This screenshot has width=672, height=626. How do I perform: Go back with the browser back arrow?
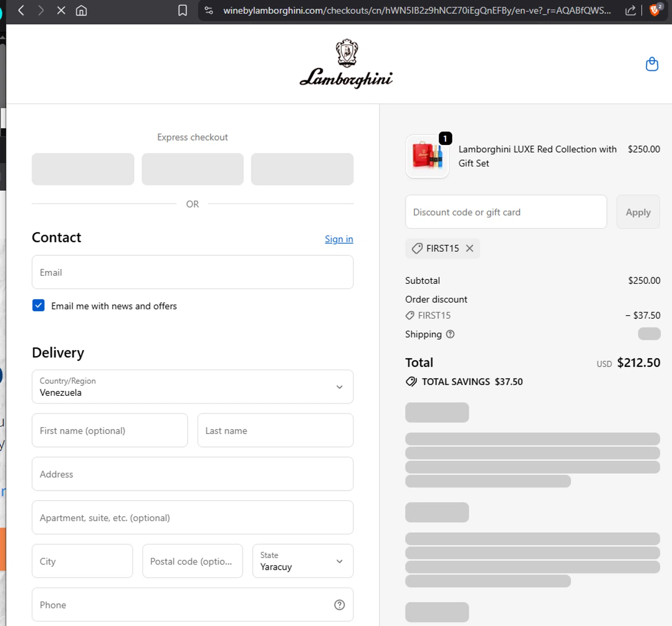pyautogui.click(x=21, y=10)
